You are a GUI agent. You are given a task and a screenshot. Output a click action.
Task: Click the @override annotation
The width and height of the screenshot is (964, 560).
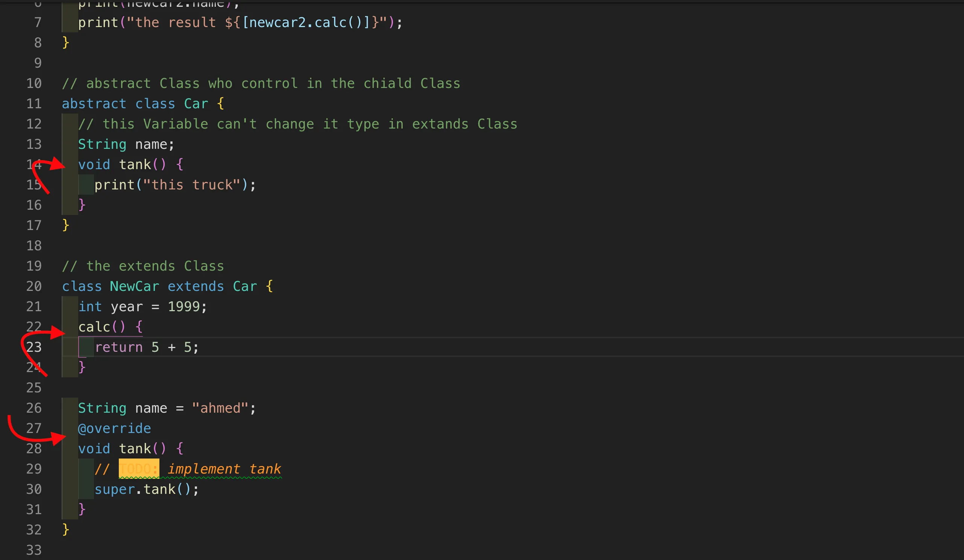click(x=114, y=428)
